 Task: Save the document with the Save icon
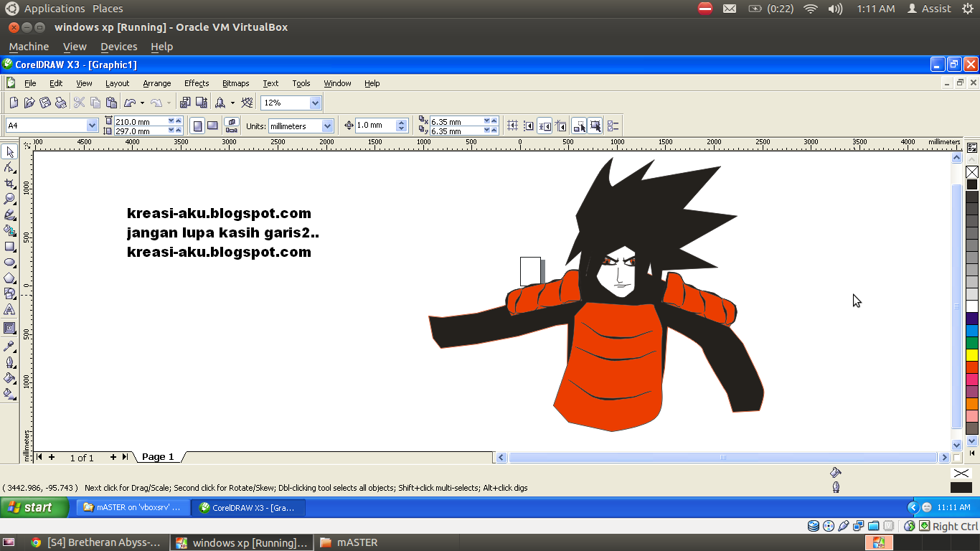point(45,103)
